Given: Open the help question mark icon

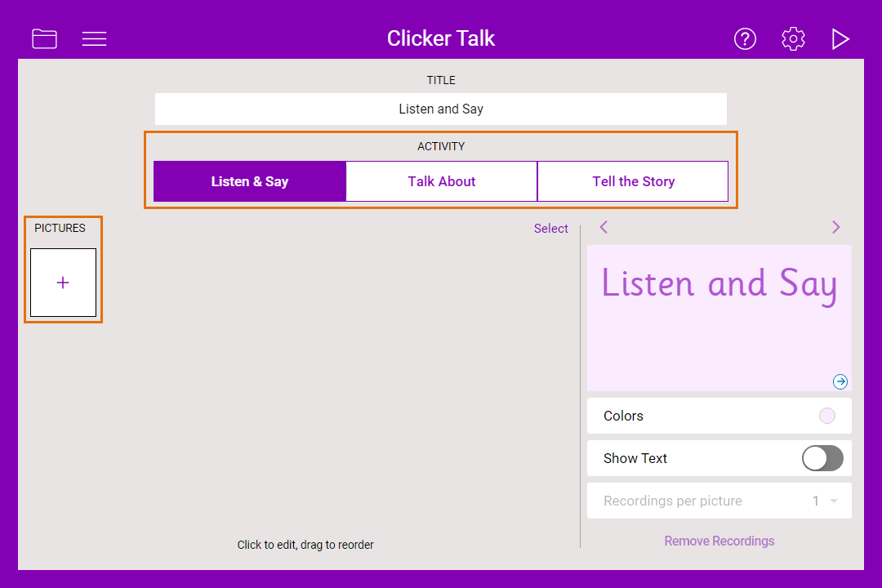Looking at the screenshot, I should coord(745,38).
